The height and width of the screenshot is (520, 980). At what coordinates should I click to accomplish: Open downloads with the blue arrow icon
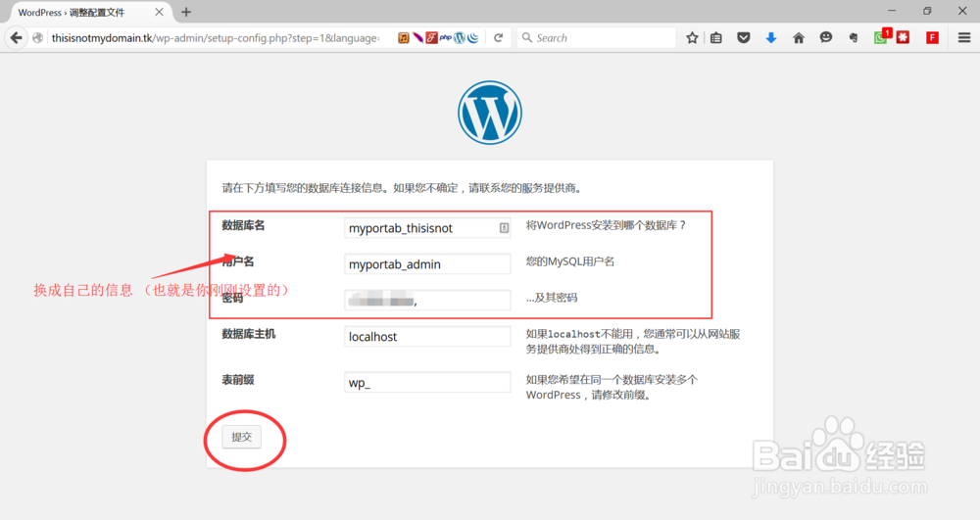771,38
